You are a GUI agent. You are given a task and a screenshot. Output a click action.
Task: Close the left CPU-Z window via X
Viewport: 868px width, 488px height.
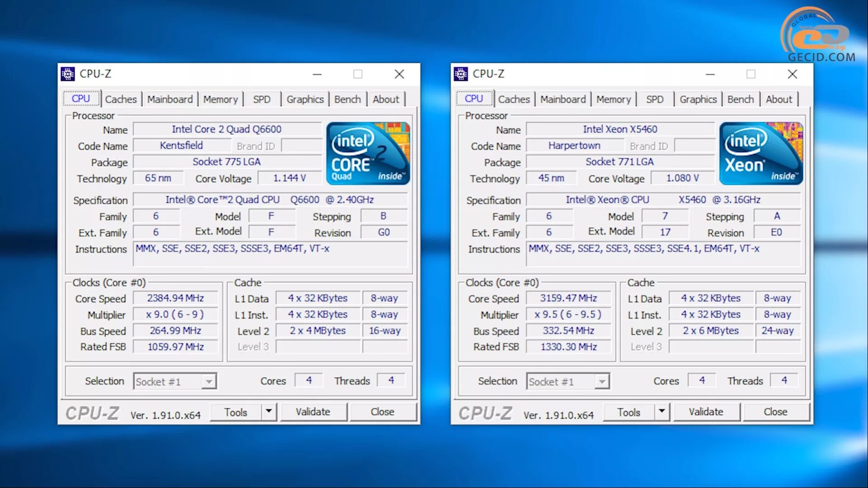[x=399, y=74]
